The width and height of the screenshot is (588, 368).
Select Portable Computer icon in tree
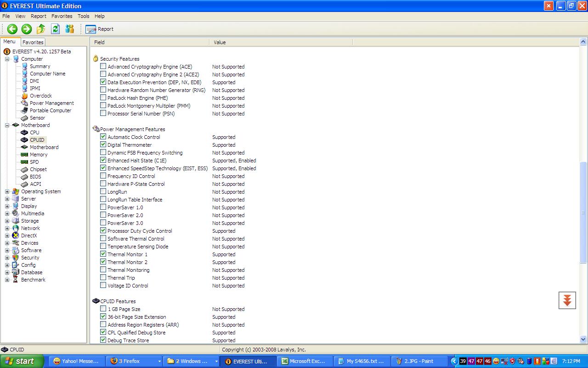click(x=24, y=110)
